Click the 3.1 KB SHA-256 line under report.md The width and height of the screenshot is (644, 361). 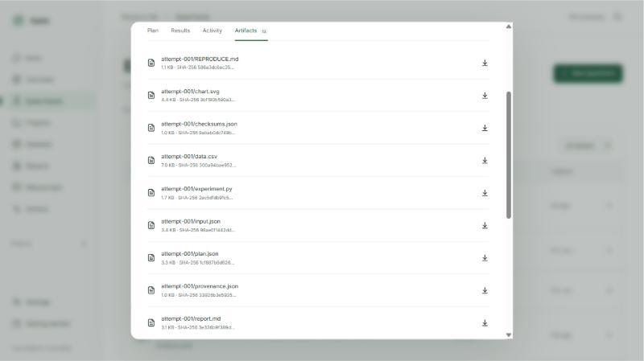pos(198,327)
